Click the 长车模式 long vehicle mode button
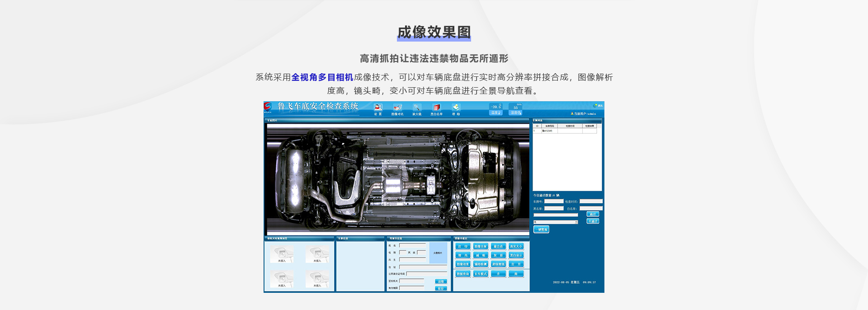 tap(481, 274)
